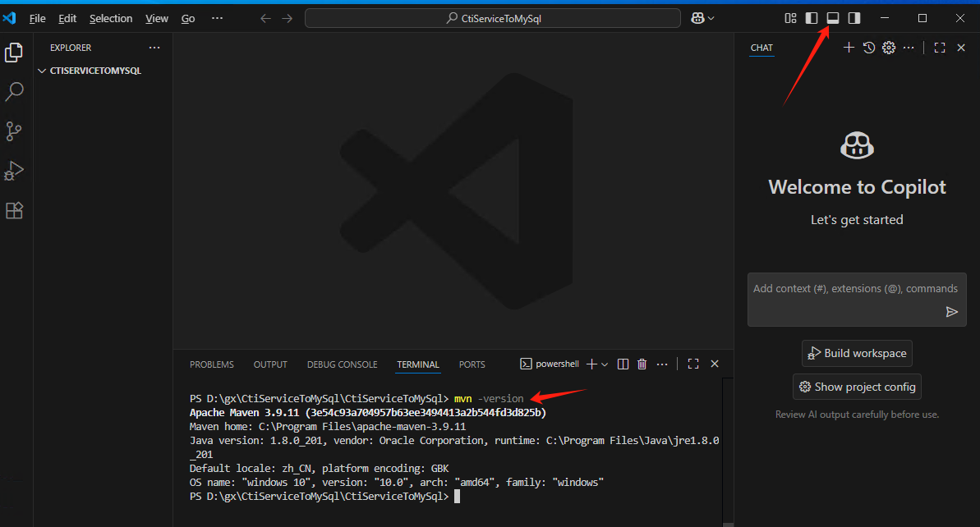Click the CtiServiceToMySql command center search

click(493, 19)
